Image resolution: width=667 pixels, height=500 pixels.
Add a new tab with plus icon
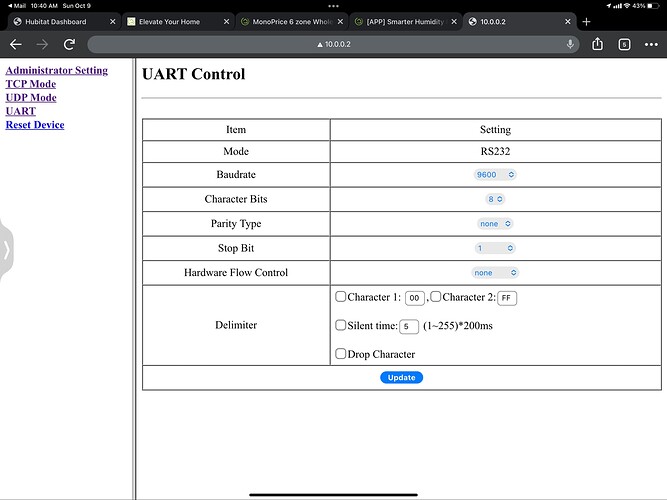pyautogui.click(x=586, y=21)
